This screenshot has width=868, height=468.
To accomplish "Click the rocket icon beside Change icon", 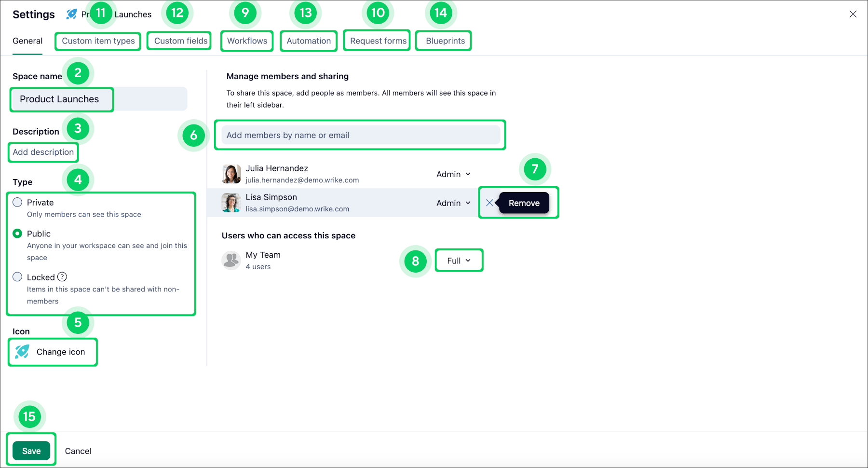I will click(x=22, y=352).
